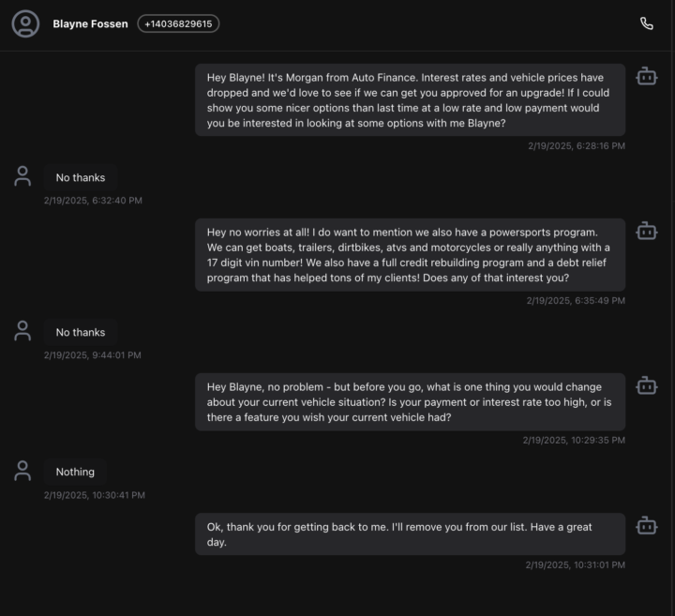The width and height of the screenshot is (675, 616).
Task: Open Blayne Fossen's profile avatar icon
Action: pos(25,23)
